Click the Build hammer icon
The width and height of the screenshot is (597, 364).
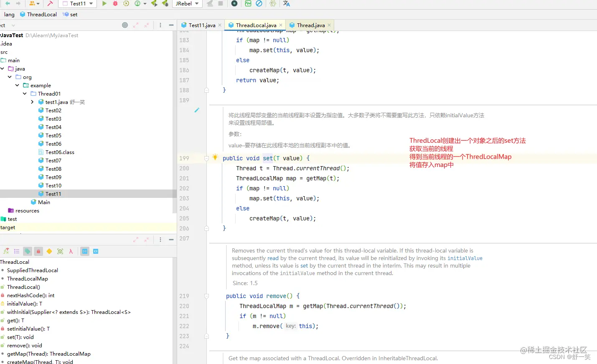pos(50,3)
